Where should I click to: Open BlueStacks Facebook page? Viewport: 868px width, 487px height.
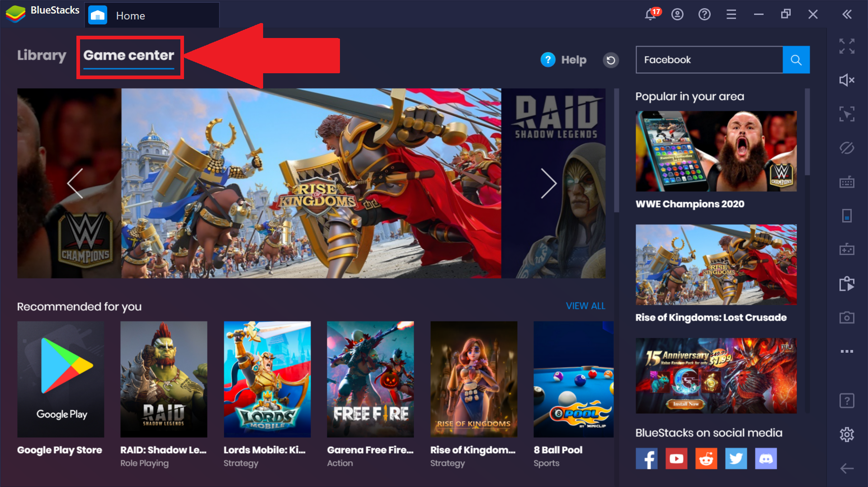coord(646,459)
